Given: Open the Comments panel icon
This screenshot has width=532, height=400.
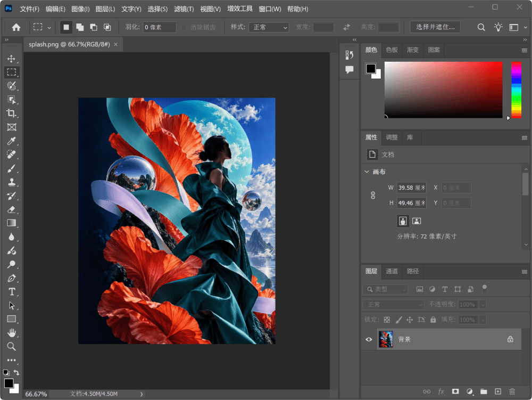Looking at the screenshot, I should click(350, 70).
